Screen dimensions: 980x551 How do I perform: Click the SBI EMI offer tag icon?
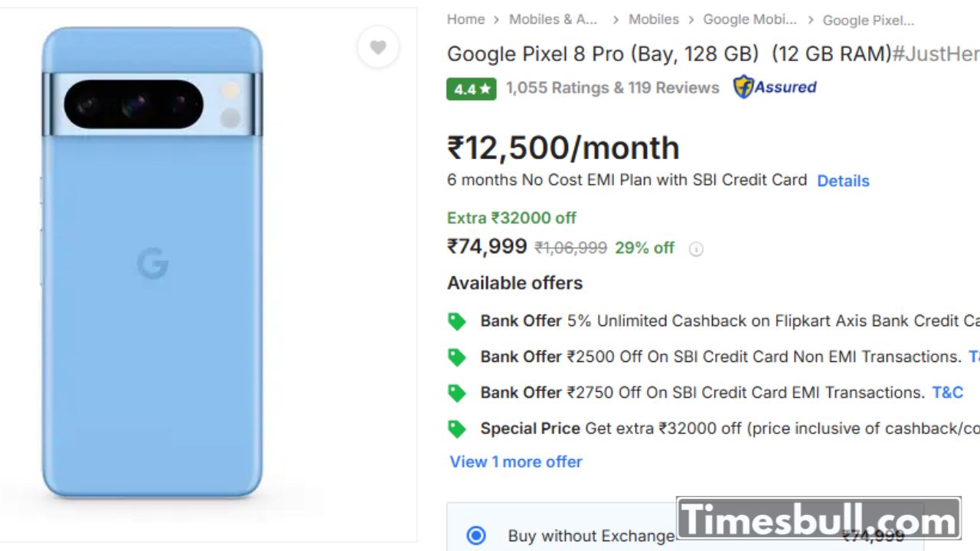point(457,393)
